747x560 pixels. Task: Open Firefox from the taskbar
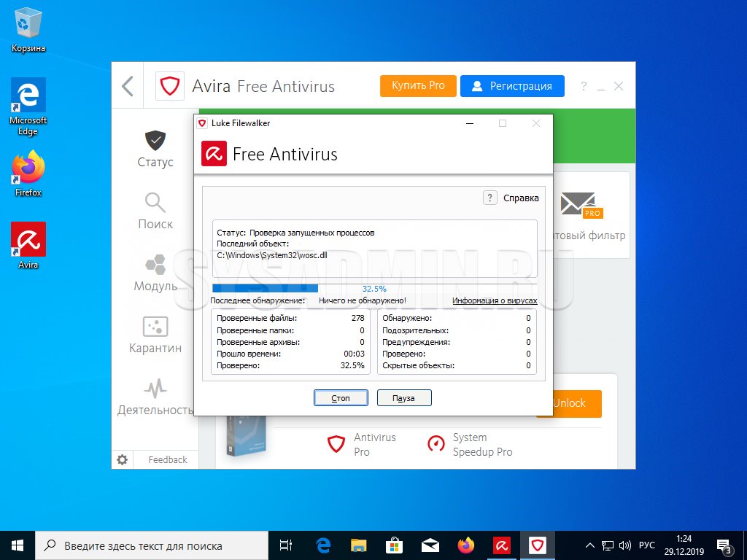tap(465, 545)
